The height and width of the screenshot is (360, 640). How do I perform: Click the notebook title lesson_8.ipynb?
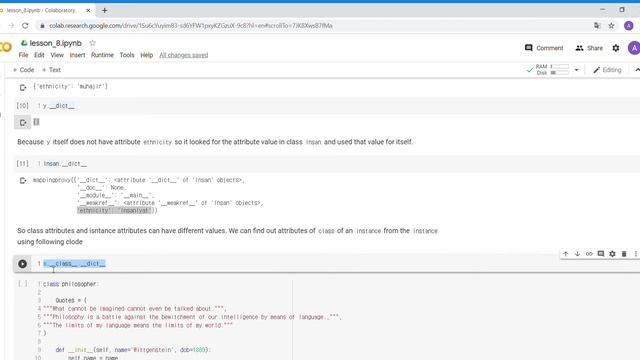(x=56, y=43)
